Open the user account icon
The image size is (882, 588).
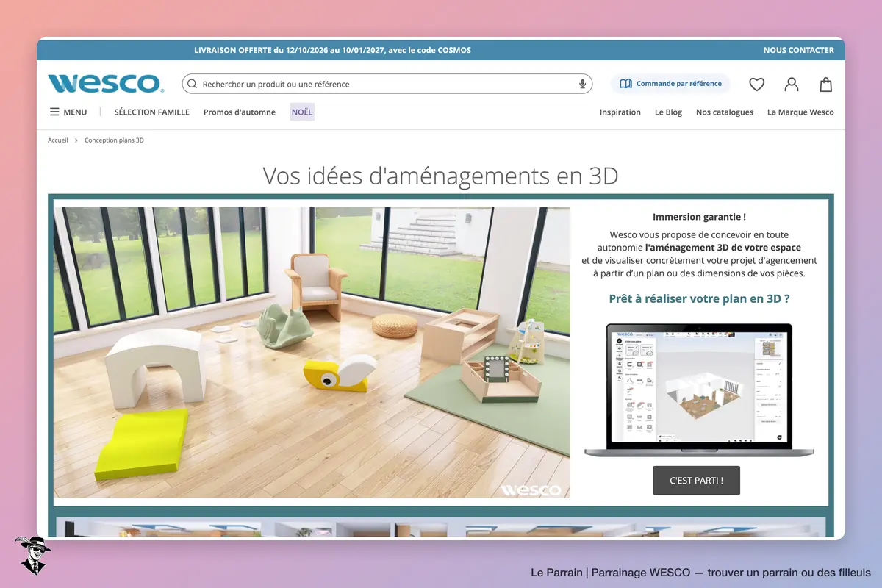[x=792, y=84]
